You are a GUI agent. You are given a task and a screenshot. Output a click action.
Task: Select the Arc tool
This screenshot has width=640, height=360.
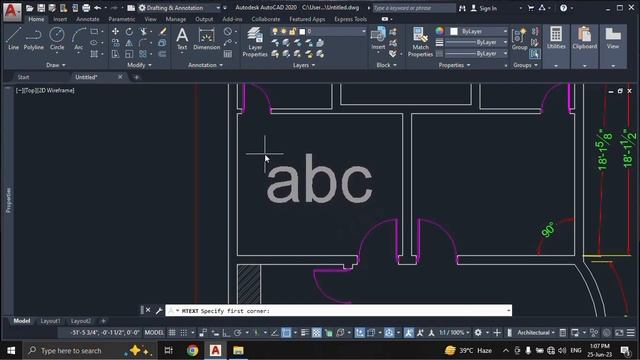click(x=78, y=39)
